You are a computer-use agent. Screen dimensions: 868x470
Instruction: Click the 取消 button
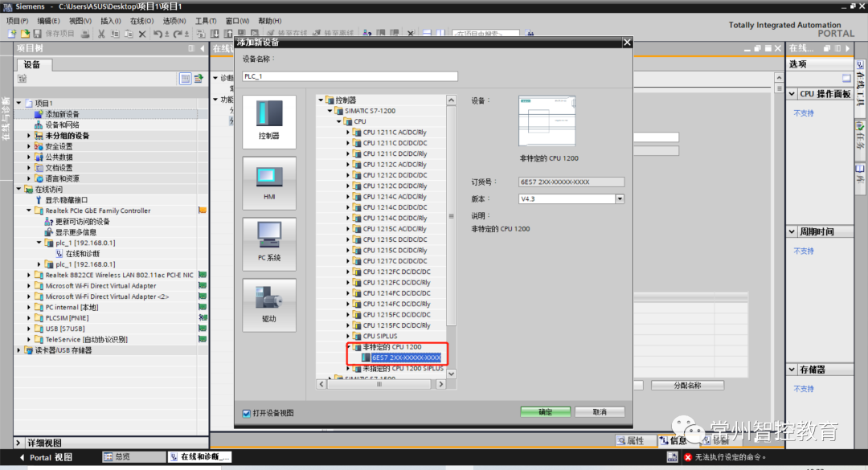600,412
